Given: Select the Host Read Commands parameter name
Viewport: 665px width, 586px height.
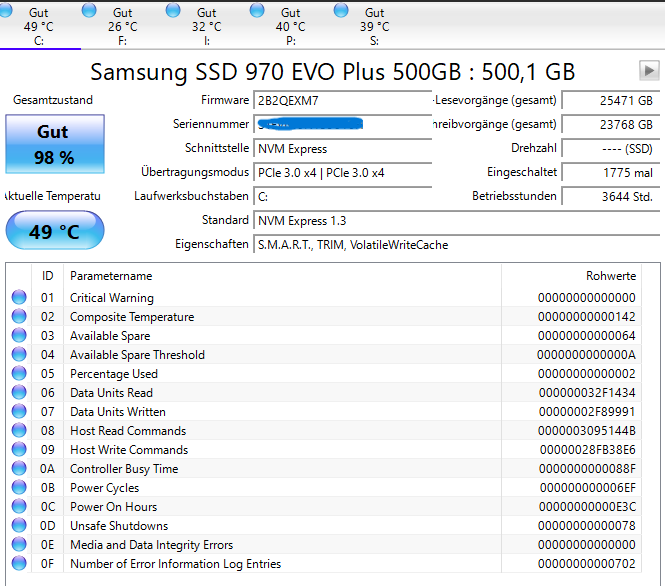Looking at the screenshot, I should [128, 431].
